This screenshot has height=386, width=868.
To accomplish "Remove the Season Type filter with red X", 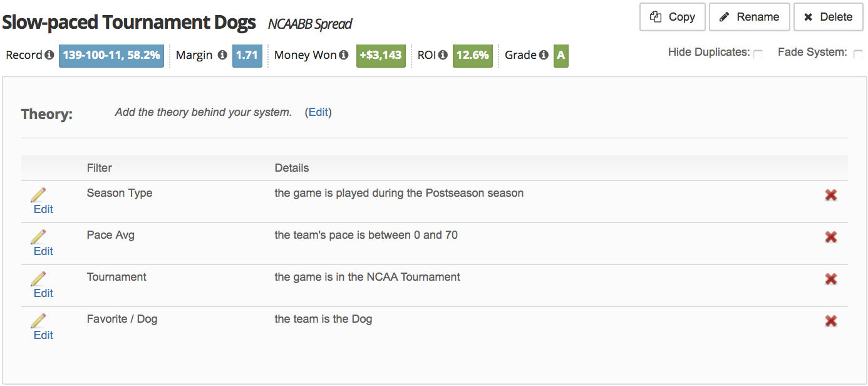I will pyautogui.click(x=831, y=196).
